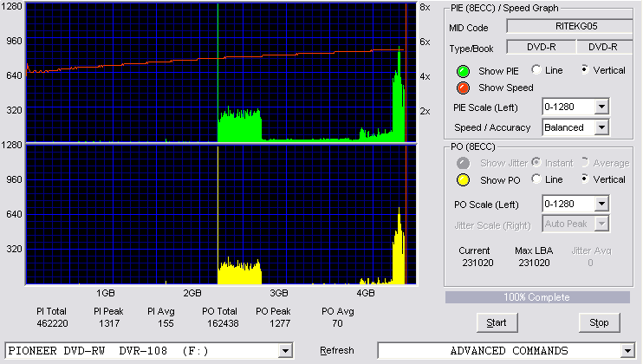Click the Start button
The height and width of the screenshot is (364, 643).
point(497,323)
